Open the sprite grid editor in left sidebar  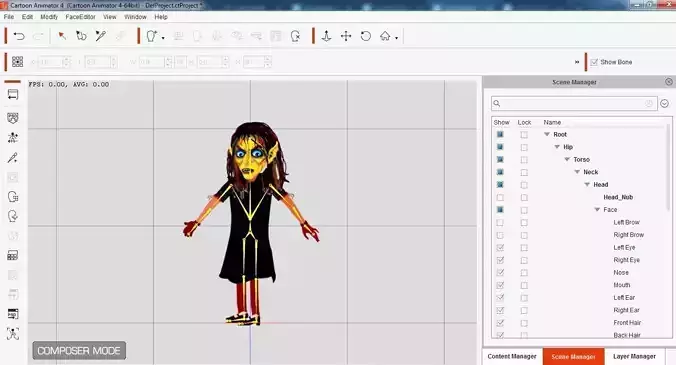point(13,255)
